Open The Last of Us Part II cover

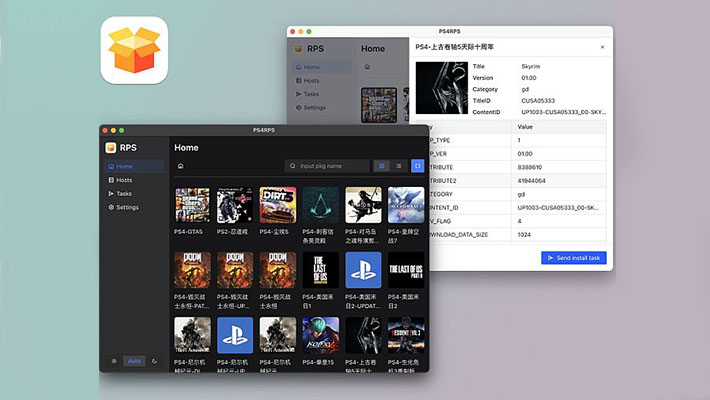click(x=406, y=270)
